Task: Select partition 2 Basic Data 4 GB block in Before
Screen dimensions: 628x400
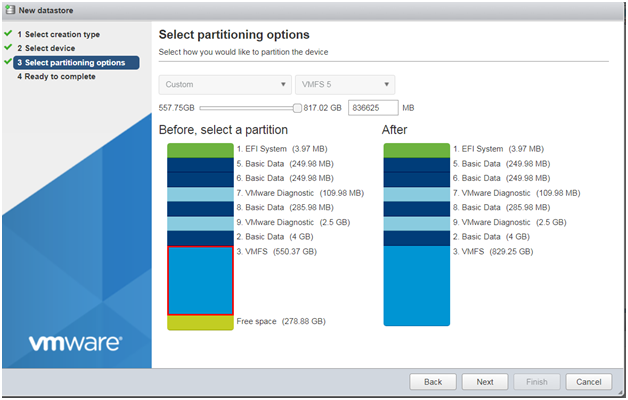Action: coord(200,238)
